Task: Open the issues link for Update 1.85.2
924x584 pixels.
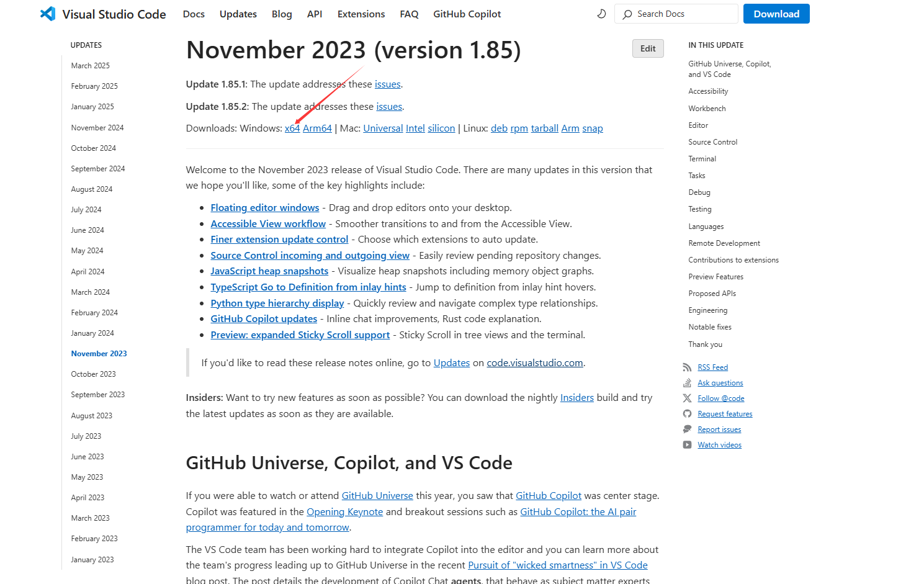Action: pyautogui.click(x=389, y=107)
